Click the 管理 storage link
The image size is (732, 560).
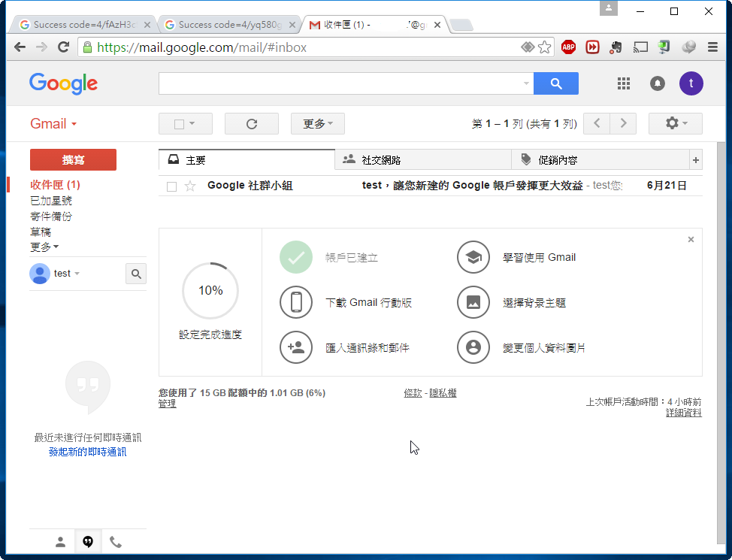(x=167, y=404)
